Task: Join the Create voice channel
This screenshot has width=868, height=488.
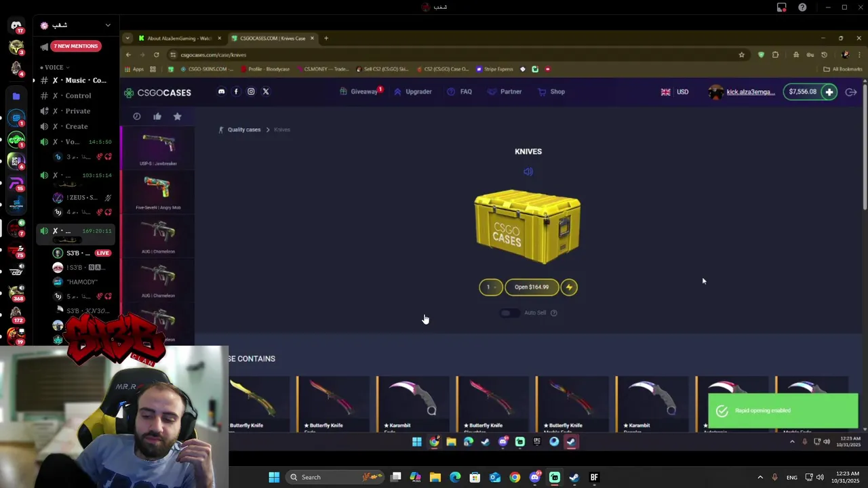Action: [x=75, y=127]
